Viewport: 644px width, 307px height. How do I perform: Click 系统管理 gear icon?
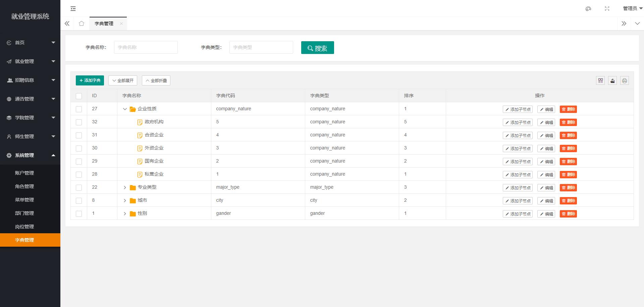(9, 155)
